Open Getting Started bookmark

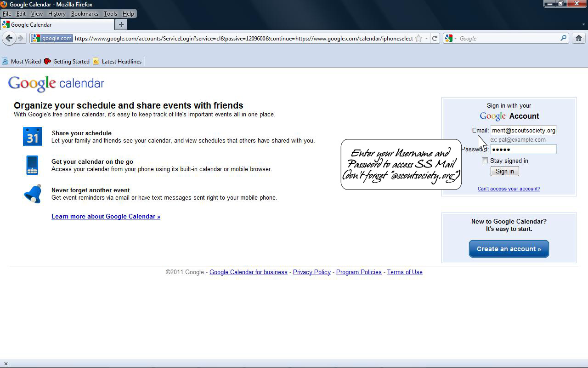click(x=67, y=61)
